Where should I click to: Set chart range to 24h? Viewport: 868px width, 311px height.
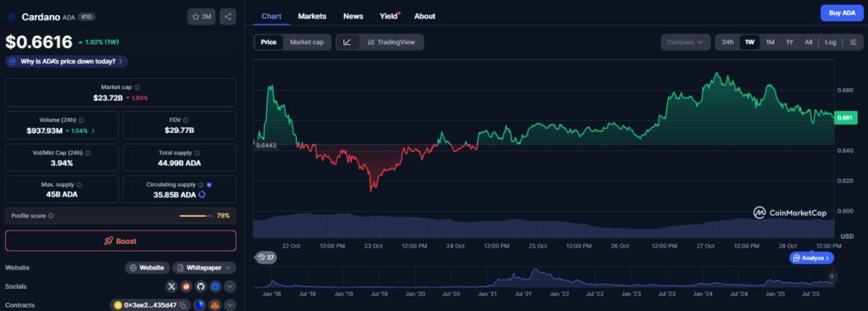coord(727,42)
